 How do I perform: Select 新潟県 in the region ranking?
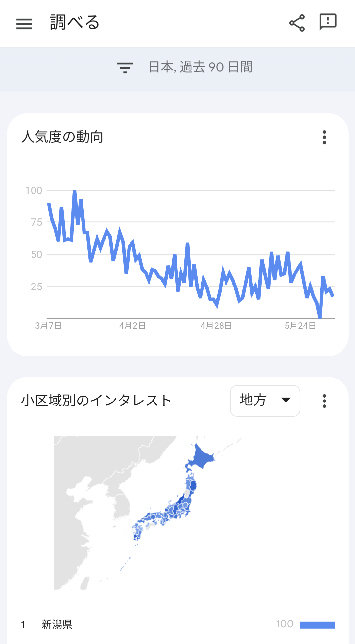point(57,624)
